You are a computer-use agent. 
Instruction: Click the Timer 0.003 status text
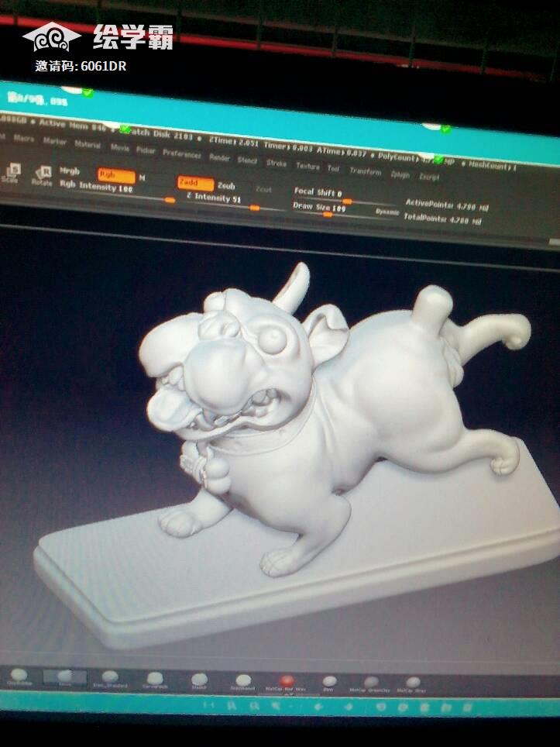tap(287, 148)
